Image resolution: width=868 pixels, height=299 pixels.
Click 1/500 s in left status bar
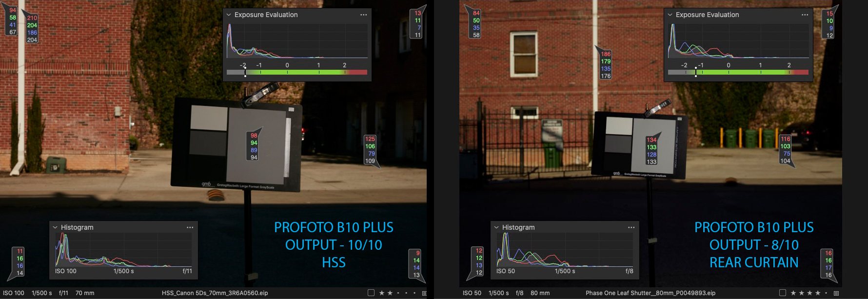pos(41,293)
